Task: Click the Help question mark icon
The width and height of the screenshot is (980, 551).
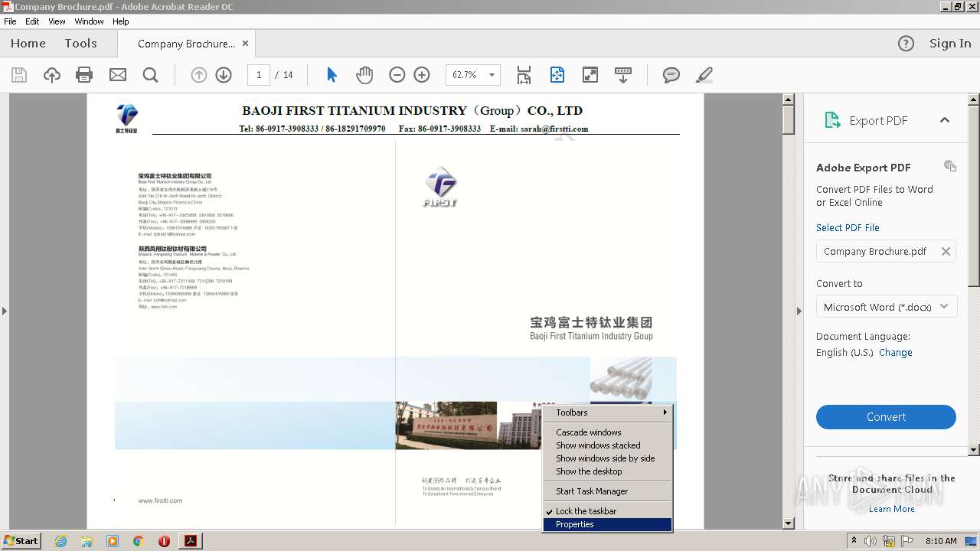Action: pos(906,44)
